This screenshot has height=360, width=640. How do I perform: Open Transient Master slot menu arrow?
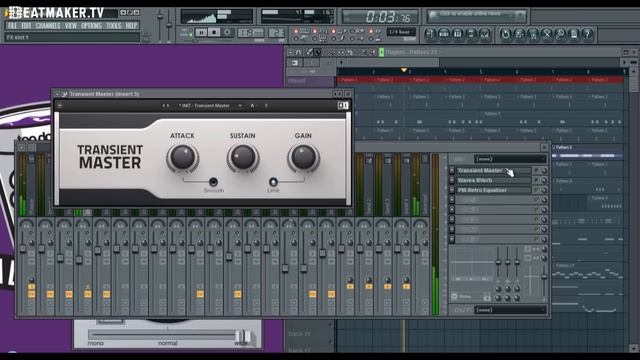pyautogui.click(x=452, y=171)
